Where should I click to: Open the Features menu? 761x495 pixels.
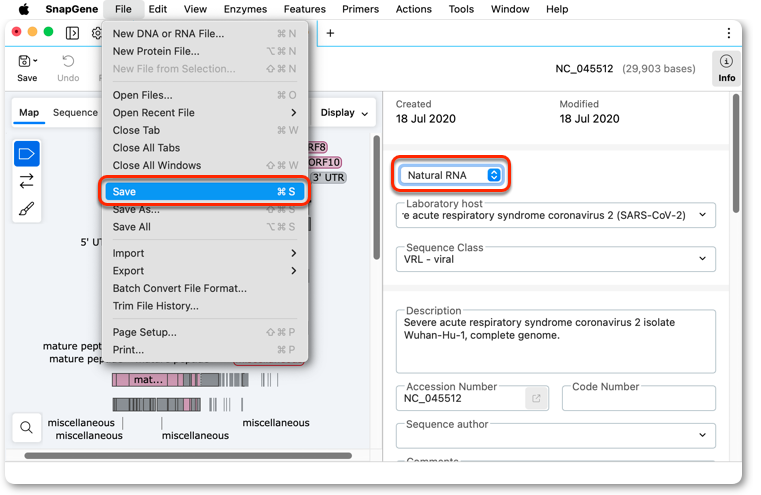click(305, 9)
